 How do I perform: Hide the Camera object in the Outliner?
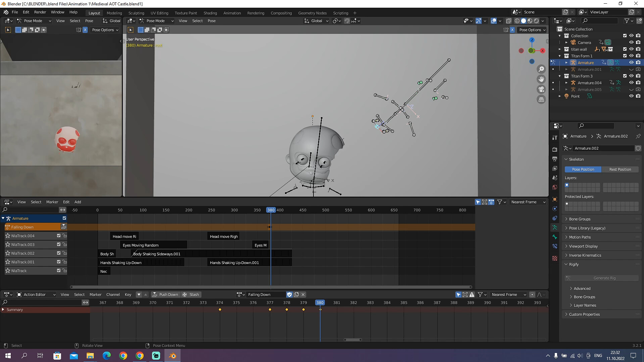click(631, 42)
